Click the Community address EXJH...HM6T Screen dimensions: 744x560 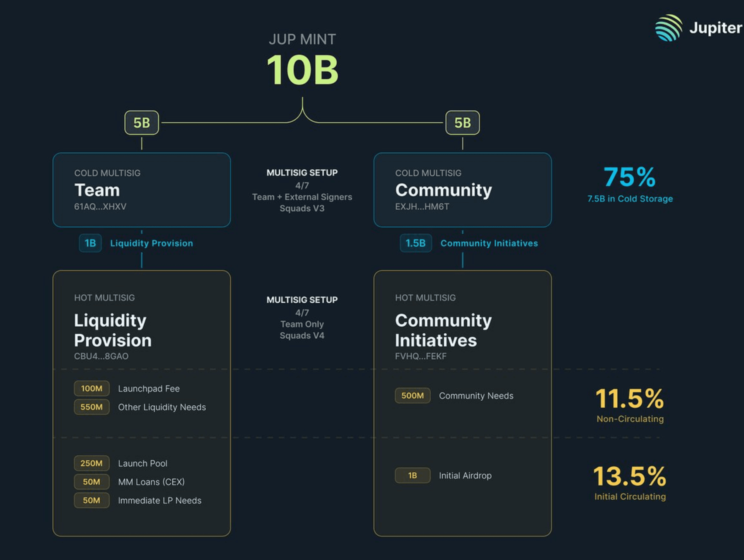[x=422, y=207]
